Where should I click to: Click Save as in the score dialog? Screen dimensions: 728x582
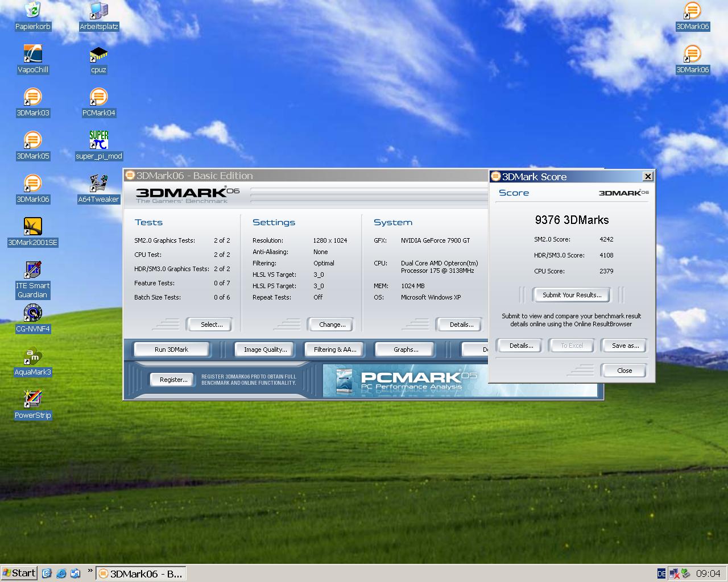[624, 346]
